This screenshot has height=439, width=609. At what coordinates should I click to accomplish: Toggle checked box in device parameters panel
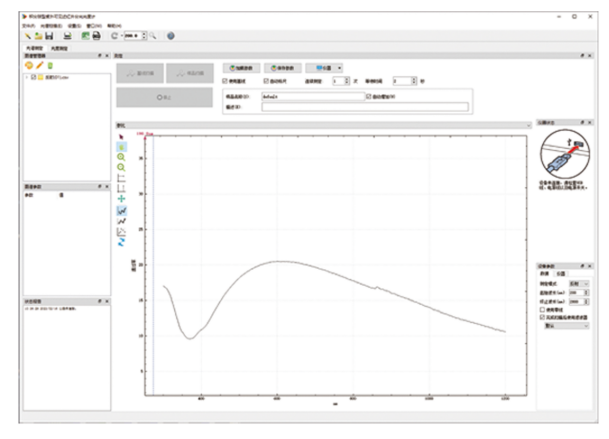544,316
